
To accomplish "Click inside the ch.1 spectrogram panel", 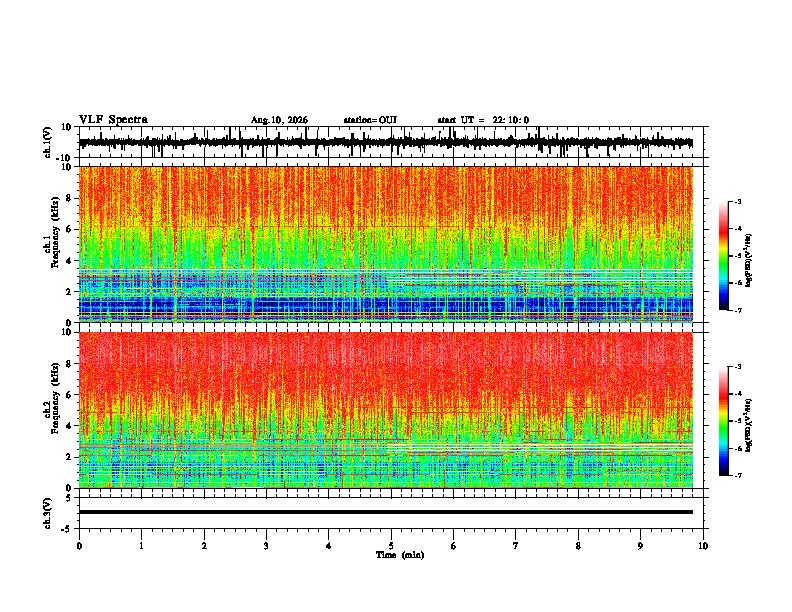I will [385, 244].
